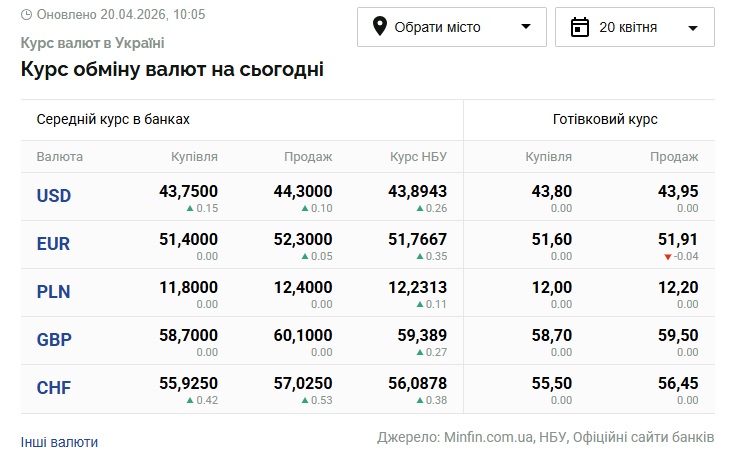Screen dimensions: 733x471
Task: Expand the city list using its arrow
Action: [526, 27]
